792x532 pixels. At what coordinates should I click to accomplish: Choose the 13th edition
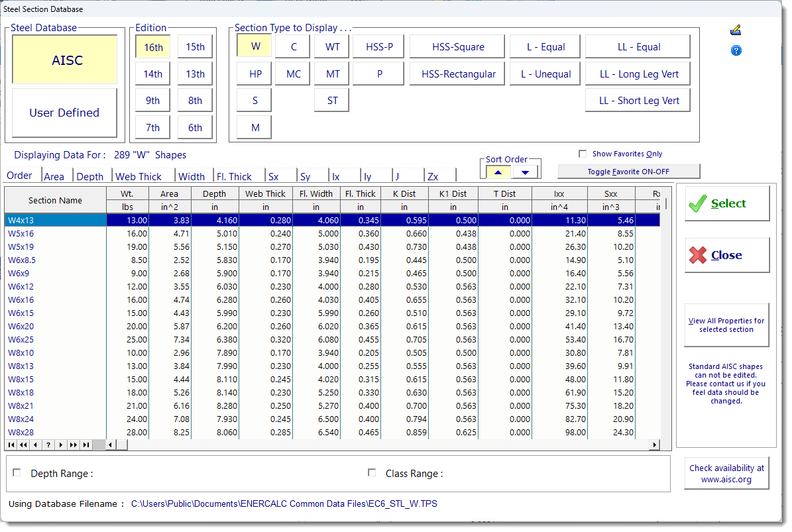click(195, 74)
